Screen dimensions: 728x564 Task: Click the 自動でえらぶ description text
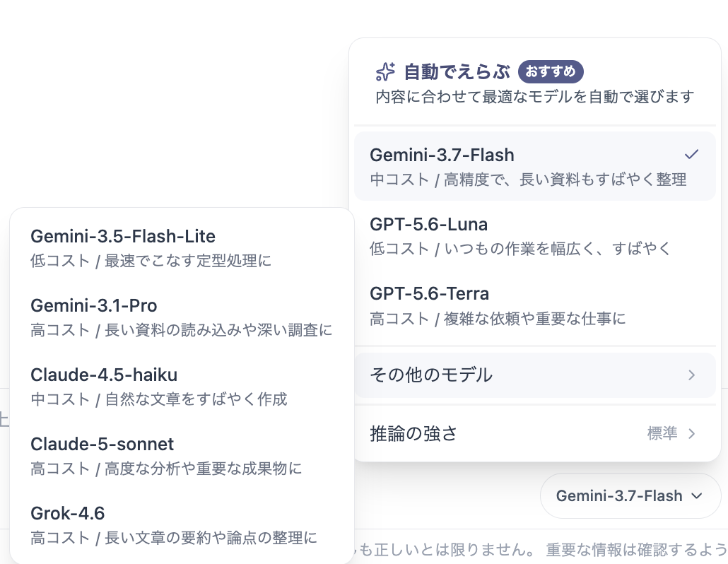click(x=535, y=97)
